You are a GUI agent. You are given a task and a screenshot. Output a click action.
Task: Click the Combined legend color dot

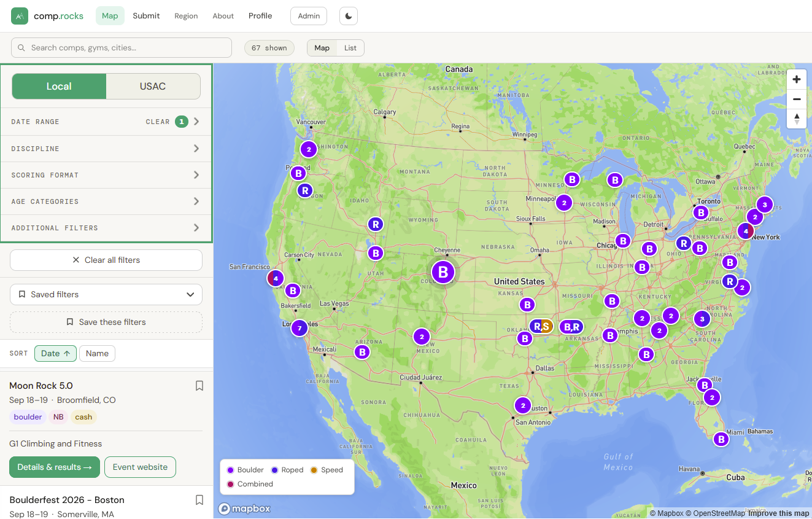coord(230,484)
